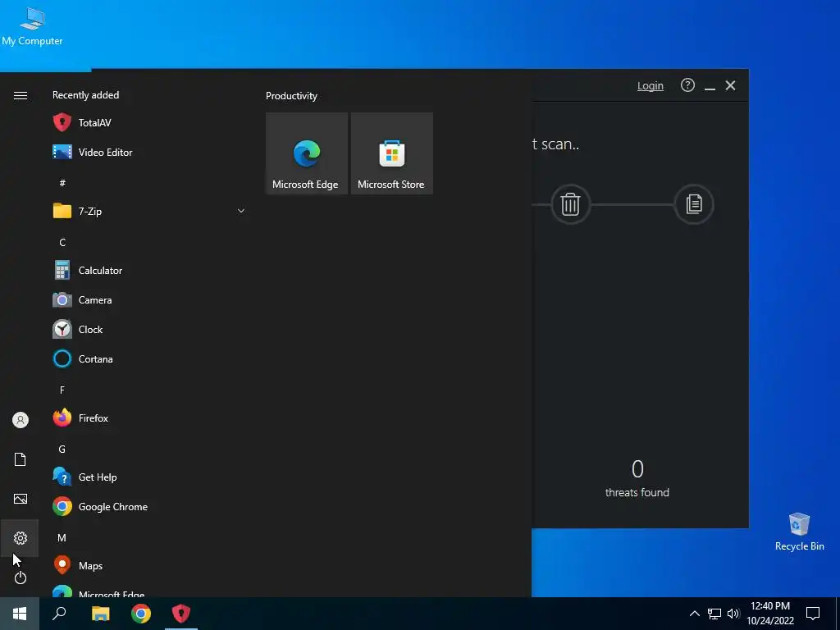Launch Google Chrome from the app list
This screenshot has height=630, width=840.
coord(149,506)
